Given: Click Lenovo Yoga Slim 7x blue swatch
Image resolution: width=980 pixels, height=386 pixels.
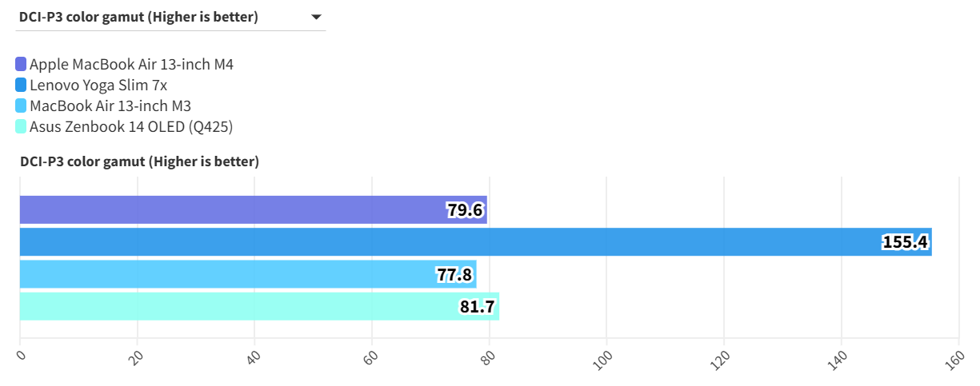Looking at the screenshot, I should (x=21, y=85).
